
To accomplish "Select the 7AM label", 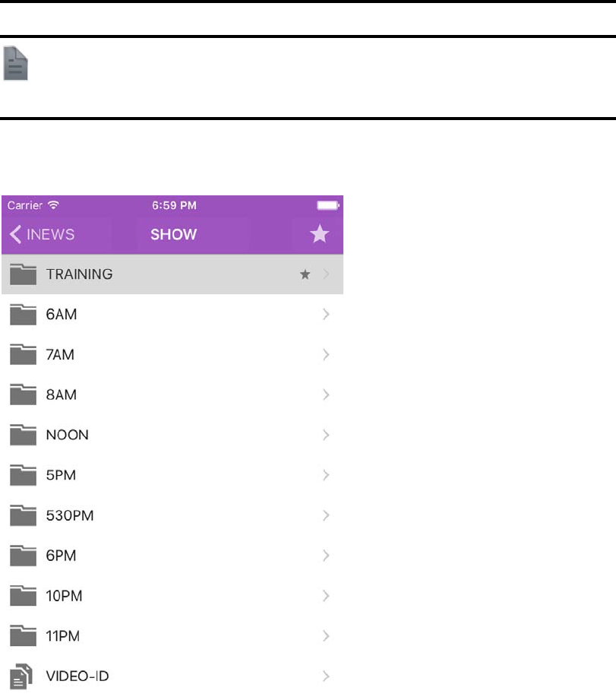I will tap(60, 354).
